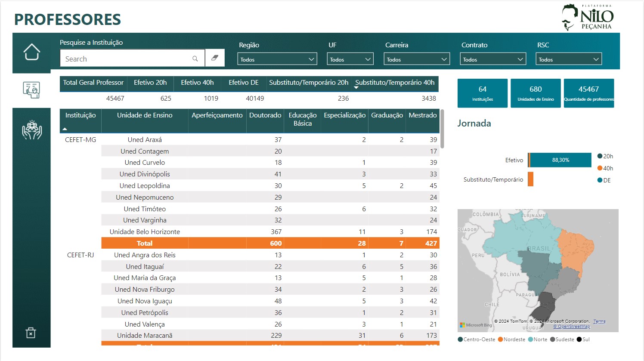Sort by Unidade de Ensino column
644x361 pixels.
click(145, 115)
